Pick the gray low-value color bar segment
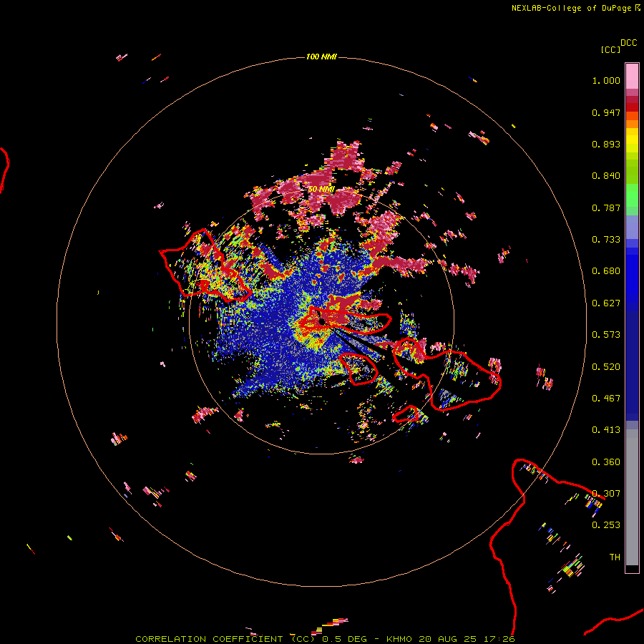Image resolution: width=644 pixels, height=644 pixels. [632, 497]
